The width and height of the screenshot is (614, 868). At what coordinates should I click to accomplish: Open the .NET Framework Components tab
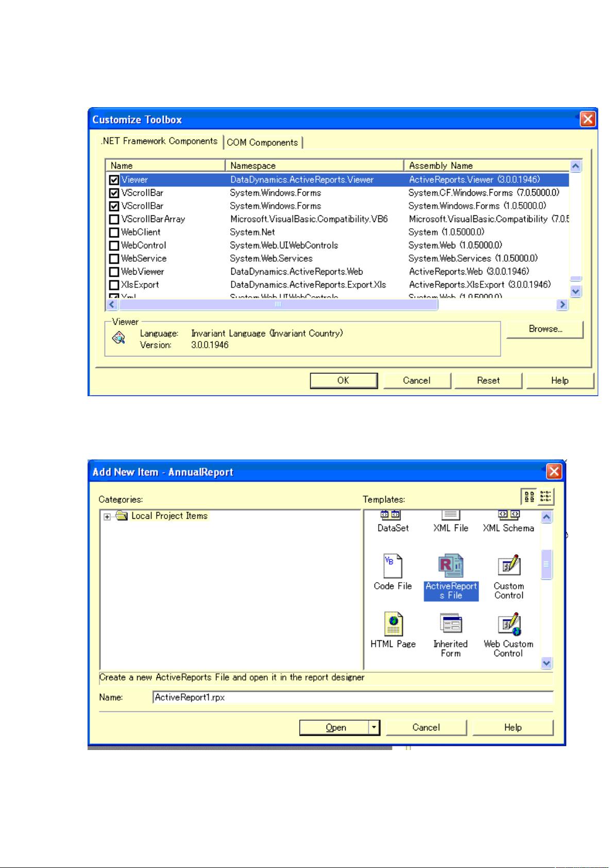pyautogui.click(x=159, y=141)
